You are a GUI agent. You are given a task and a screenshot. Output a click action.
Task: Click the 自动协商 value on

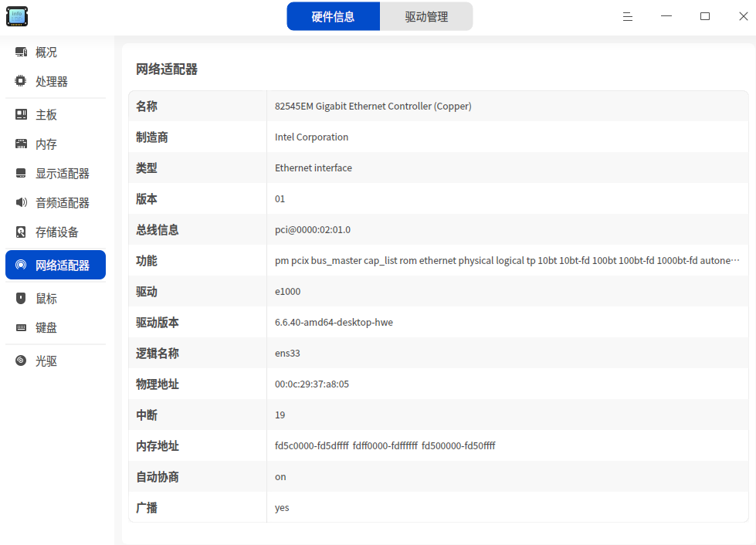280,477
